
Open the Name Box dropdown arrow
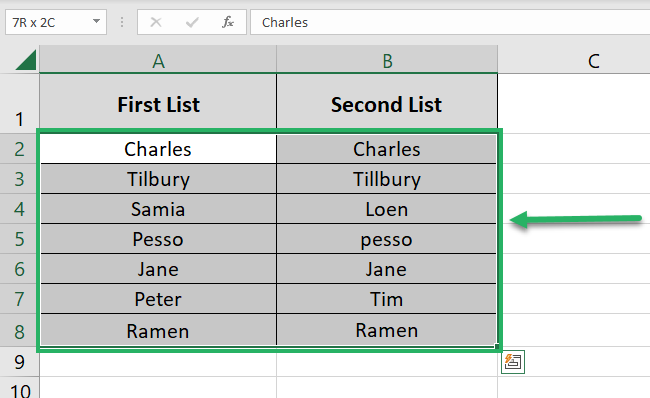click(x=97, y=21)
